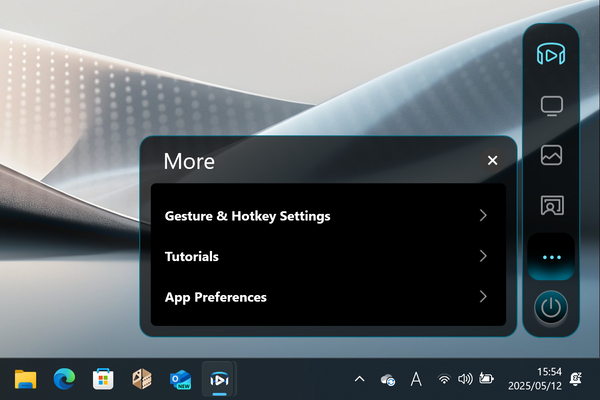
Task: Click the active headphone app taskbar icon
Action: click(219, 379)
